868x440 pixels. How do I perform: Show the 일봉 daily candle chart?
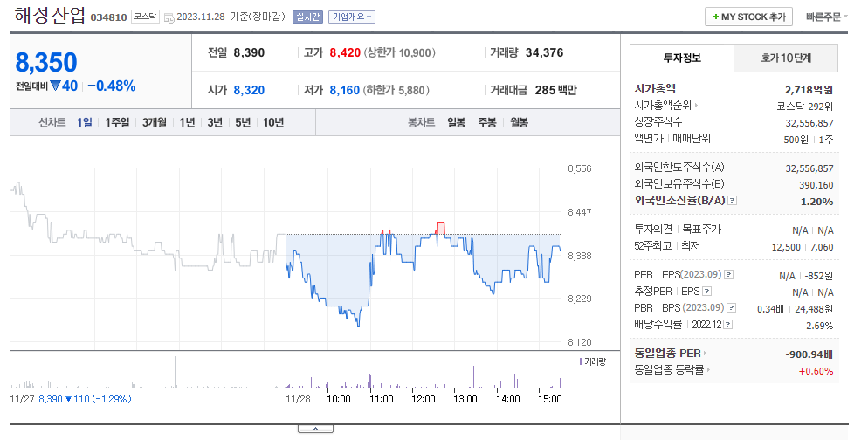point(456,122)
